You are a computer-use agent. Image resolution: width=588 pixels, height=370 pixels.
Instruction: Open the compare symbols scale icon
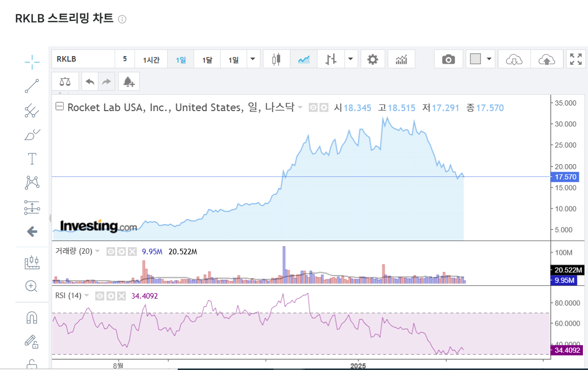(x=65, y=82)
